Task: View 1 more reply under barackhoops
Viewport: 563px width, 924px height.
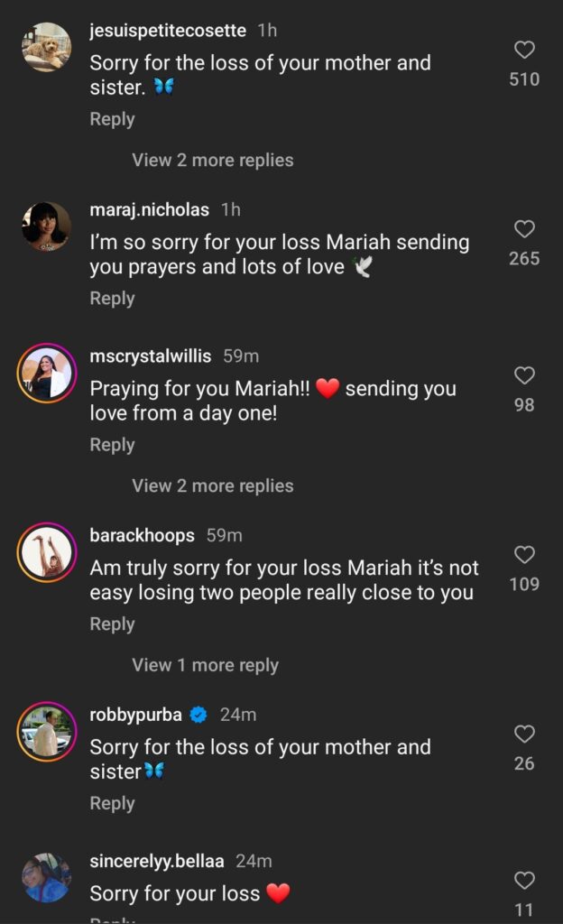Action: click(205, 665)
